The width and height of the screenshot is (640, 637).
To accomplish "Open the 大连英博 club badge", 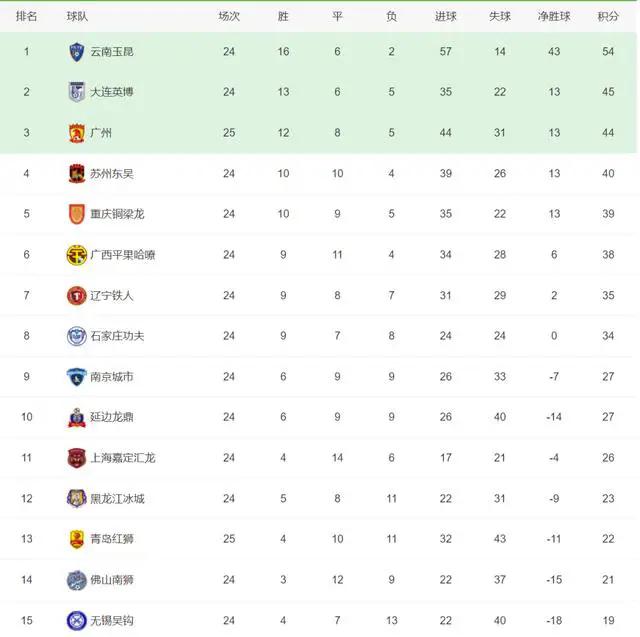I will click(76, 92).
